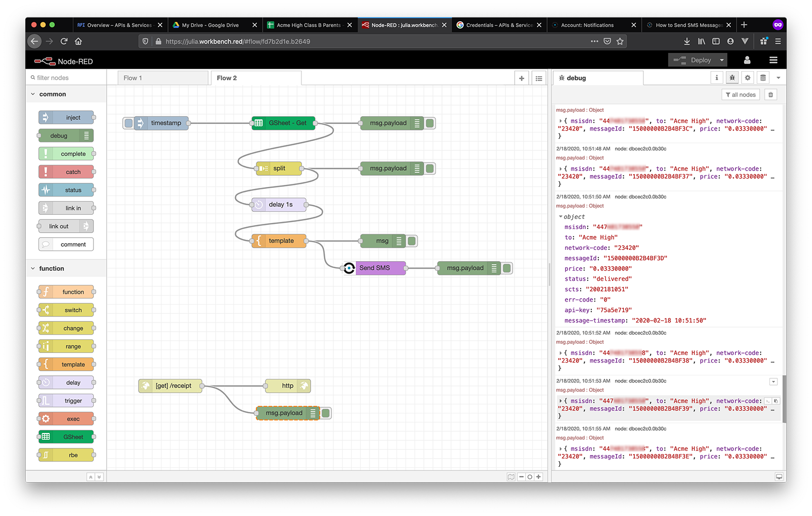Open the info sidebar tab
This screenshot has width=812, height=516.
717,78
